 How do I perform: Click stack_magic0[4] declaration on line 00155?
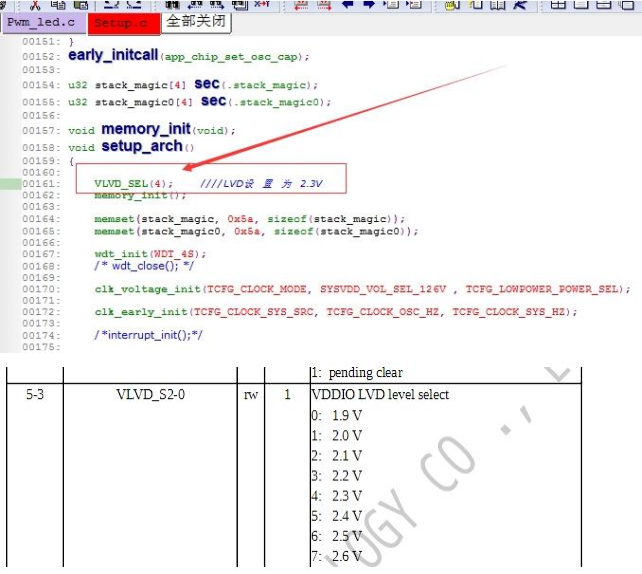pyautogui.click(x=144, y=102)
